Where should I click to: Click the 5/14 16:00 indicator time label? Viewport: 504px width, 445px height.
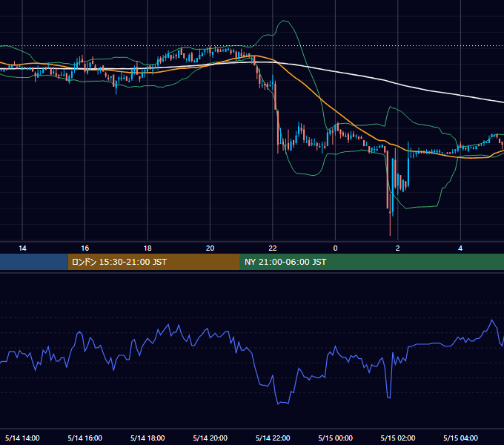[x=84, y=438]
